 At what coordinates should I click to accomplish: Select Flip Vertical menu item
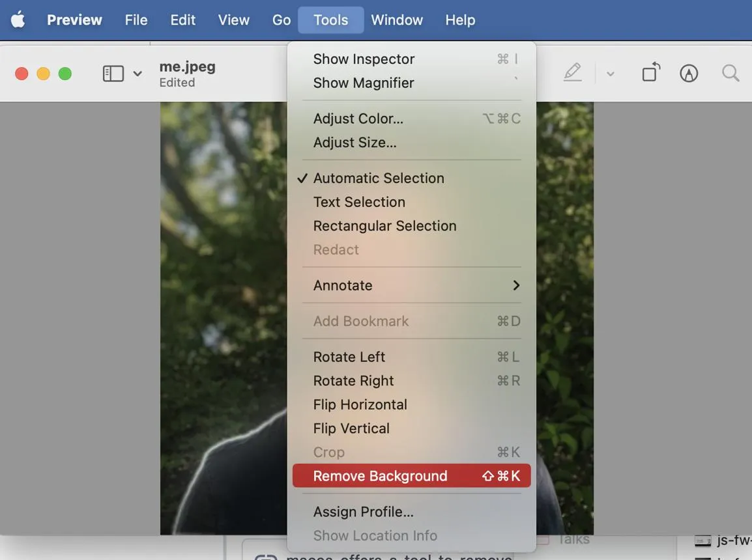point(411,428)
